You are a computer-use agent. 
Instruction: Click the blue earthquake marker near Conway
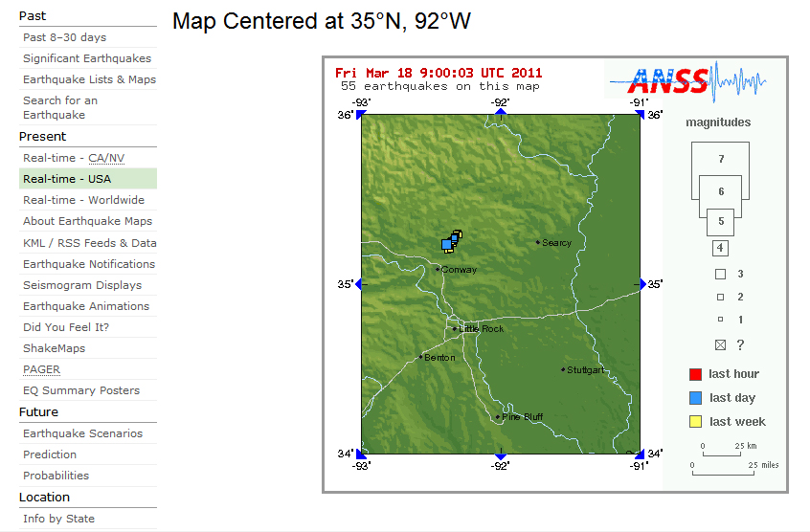(447, 244)
